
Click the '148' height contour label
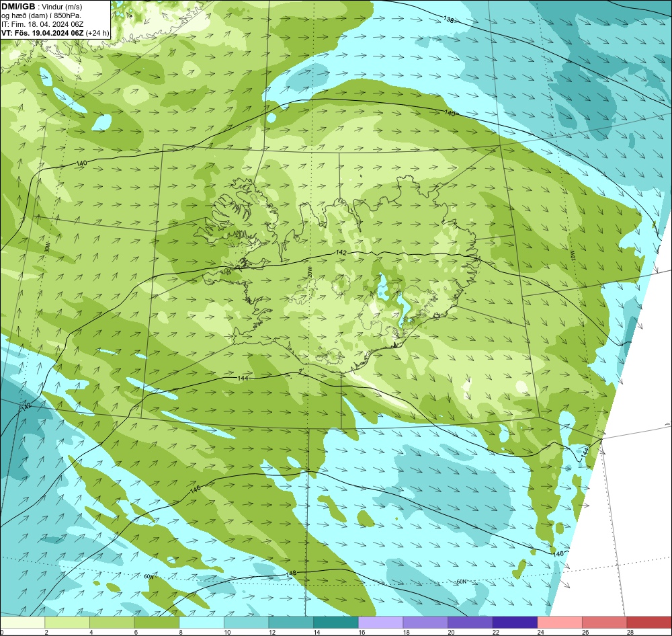click(291, 573)
